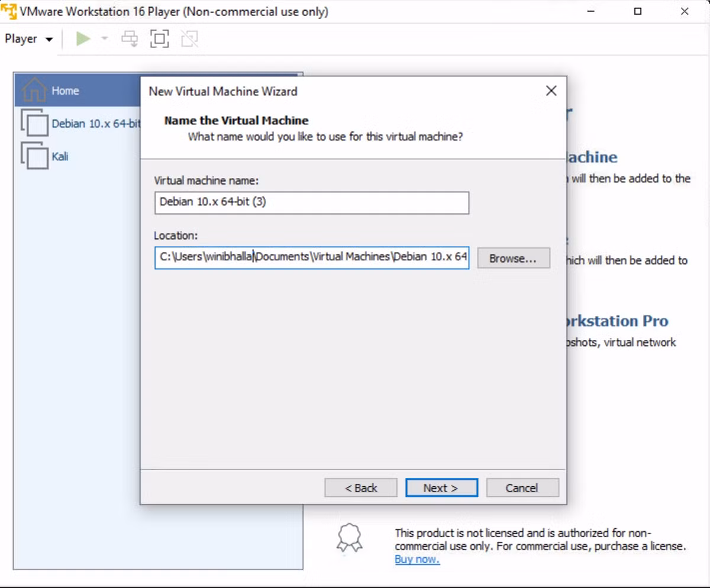Open the Buy now license link
710x588 pixels.
point(417,560)
